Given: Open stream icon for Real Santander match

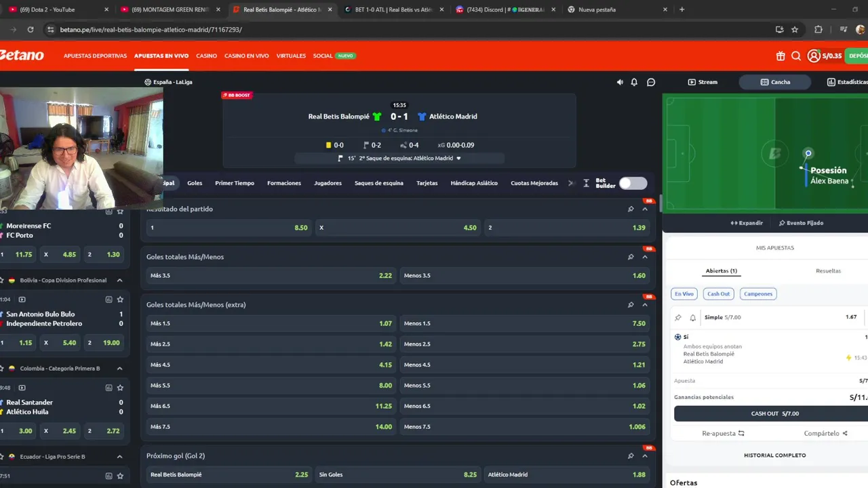Looking at the screenshot, I should (22, 388).
